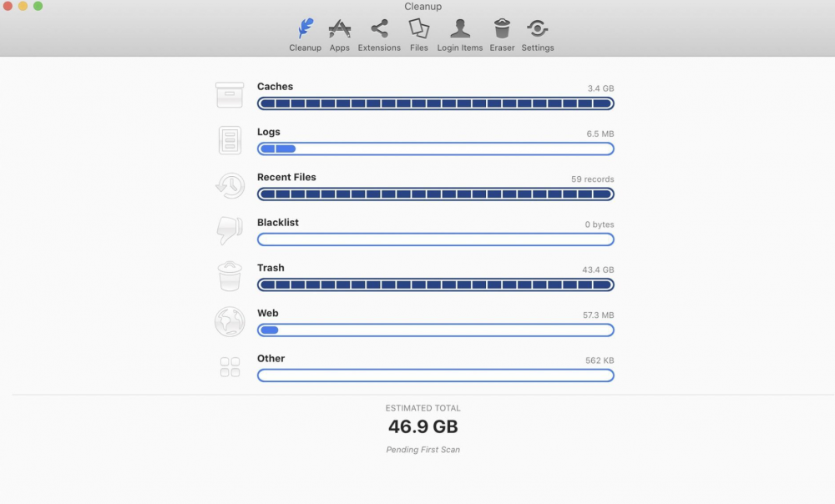Screen dimensions: 835x504
Task: Open the Eraser trash-can tool
Action: [x=502, y=28]
